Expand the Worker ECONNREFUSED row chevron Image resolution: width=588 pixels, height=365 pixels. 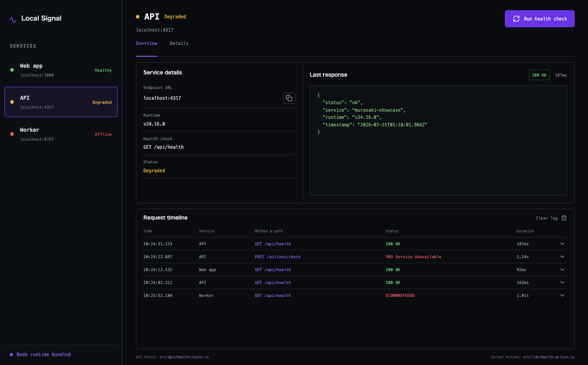562,296
